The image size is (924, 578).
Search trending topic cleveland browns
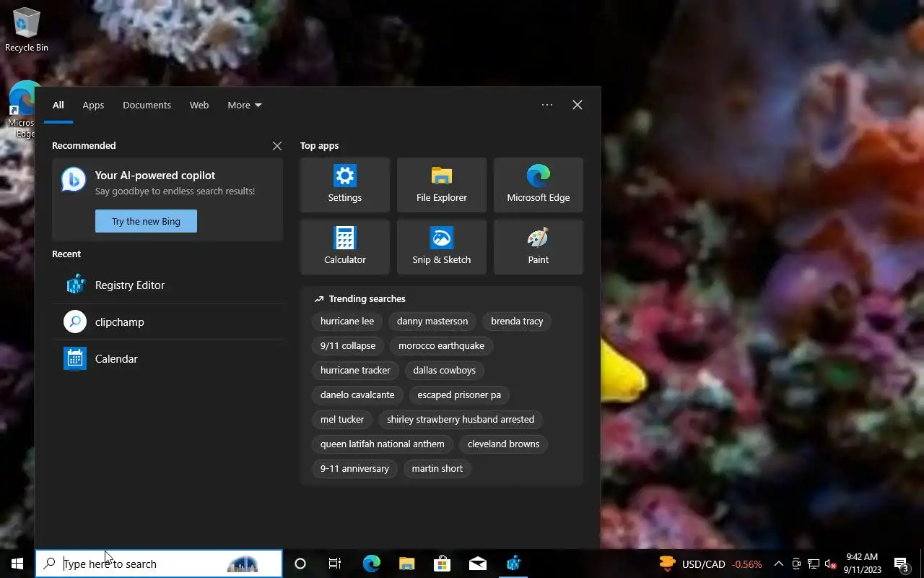pos(503,444)
